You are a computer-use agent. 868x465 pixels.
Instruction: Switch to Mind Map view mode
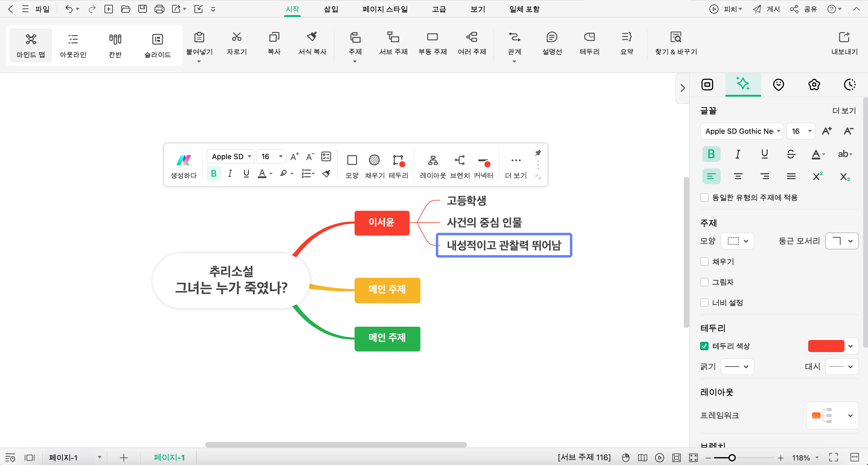[31, 45]
